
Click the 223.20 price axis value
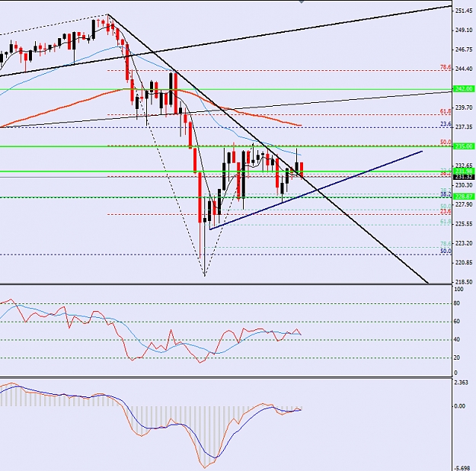coord(464,243)
